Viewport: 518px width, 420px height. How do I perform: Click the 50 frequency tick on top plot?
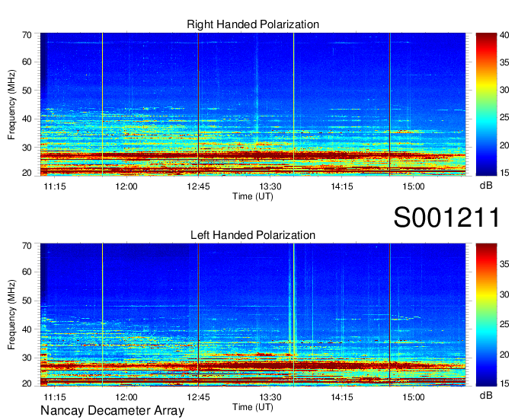tap(27, 91)
